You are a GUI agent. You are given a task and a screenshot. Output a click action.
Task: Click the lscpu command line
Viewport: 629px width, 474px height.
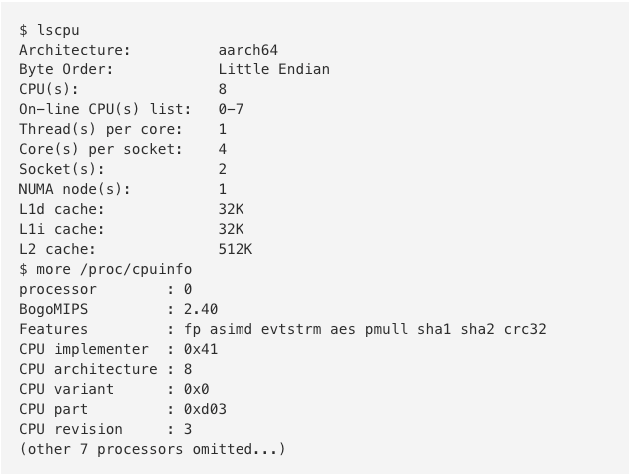point(49,30)
